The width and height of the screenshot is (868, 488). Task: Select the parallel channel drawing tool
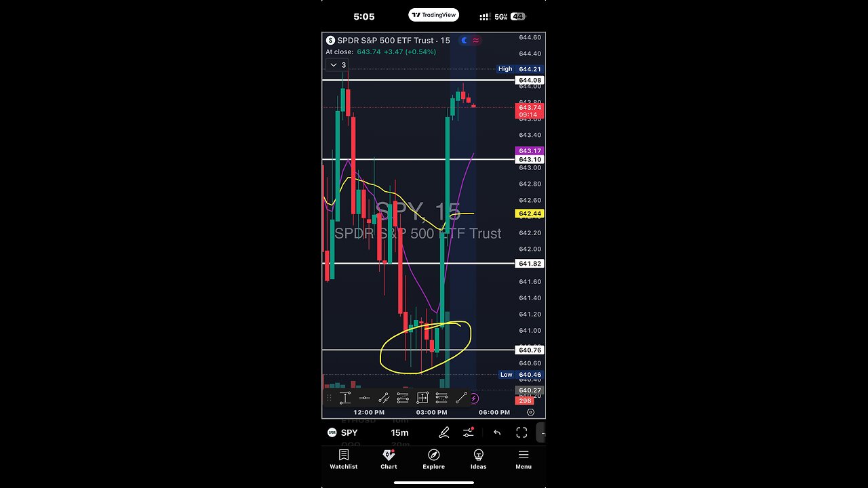click(x=384, y=398)
